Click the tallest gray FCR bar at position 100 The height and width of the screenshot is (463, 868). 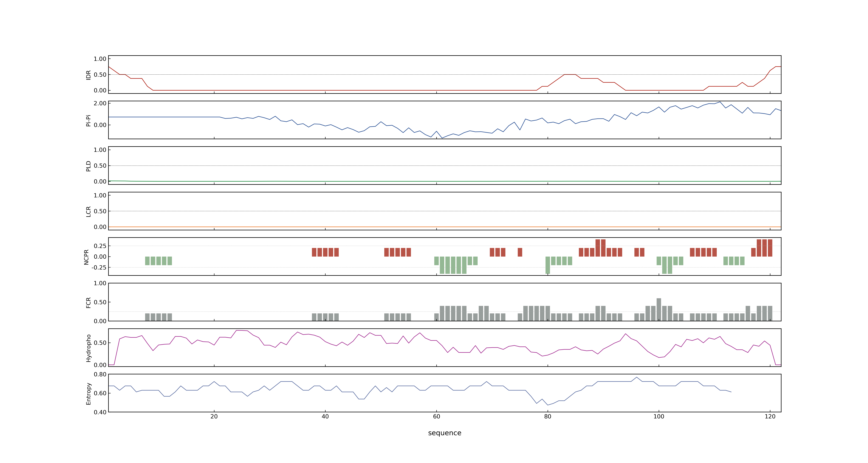coord(659,310)
